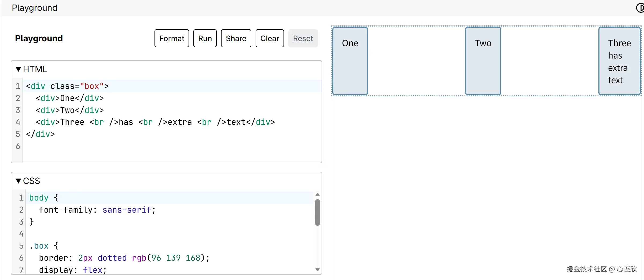Click the 'Two' box in preview
Screen dimensions: 644x280
[x=483, y=61]
